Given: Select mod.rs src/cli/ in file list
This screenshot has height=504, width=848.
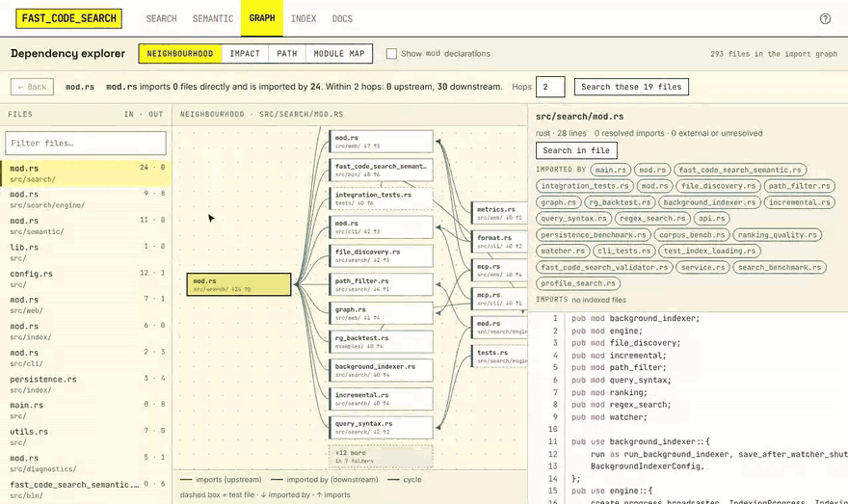Looking at the screenshot, I should 86,358.
